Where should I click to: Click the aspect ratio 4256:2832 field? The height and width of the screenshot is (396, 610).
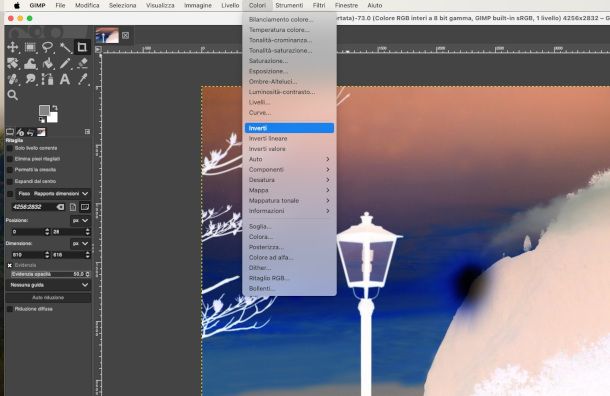point(34,207)
